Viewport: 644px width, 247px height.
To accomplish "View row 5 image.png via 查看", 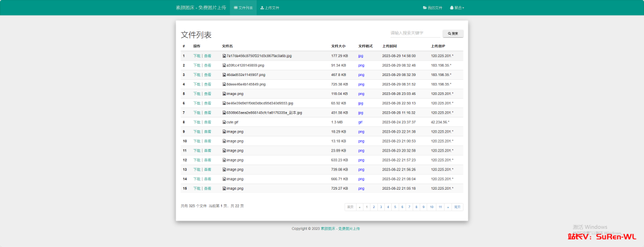I will 208,94.
